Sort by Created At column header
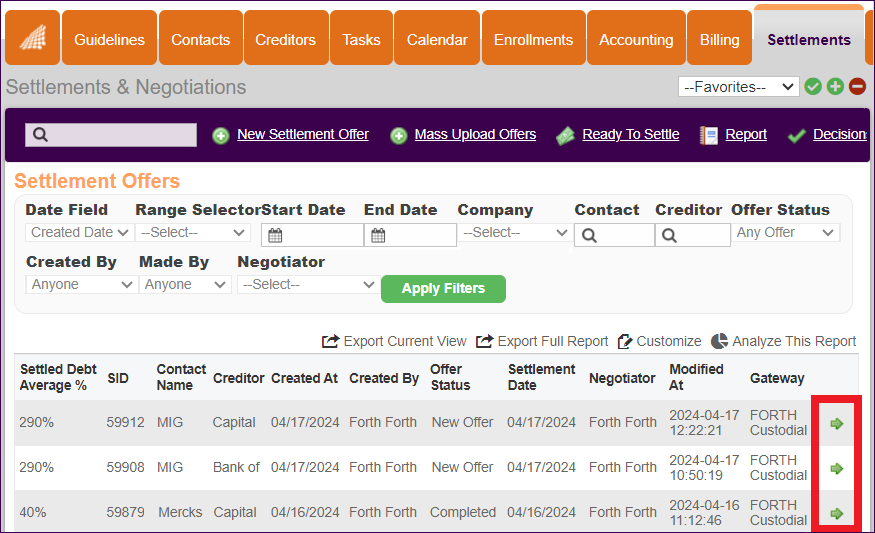This screenshot has height=533, width=875. pos(304,378)
